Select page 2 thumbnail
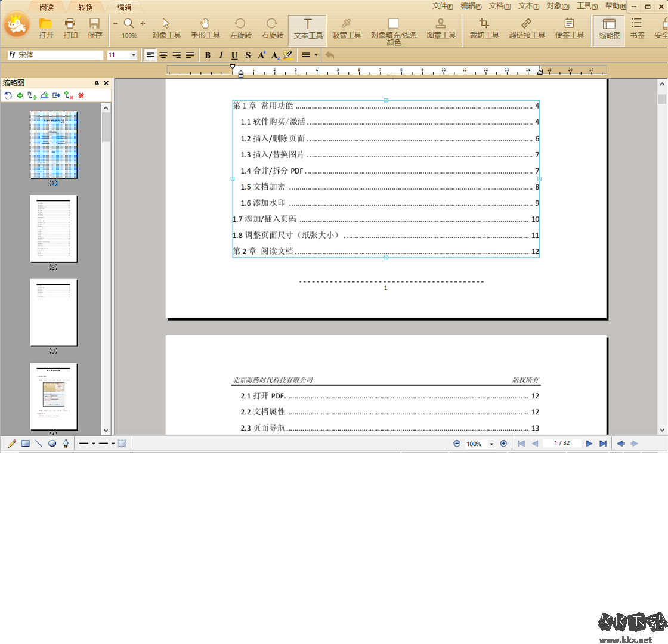The width and height of the screenshot is (668, 644). pos(53,229)
